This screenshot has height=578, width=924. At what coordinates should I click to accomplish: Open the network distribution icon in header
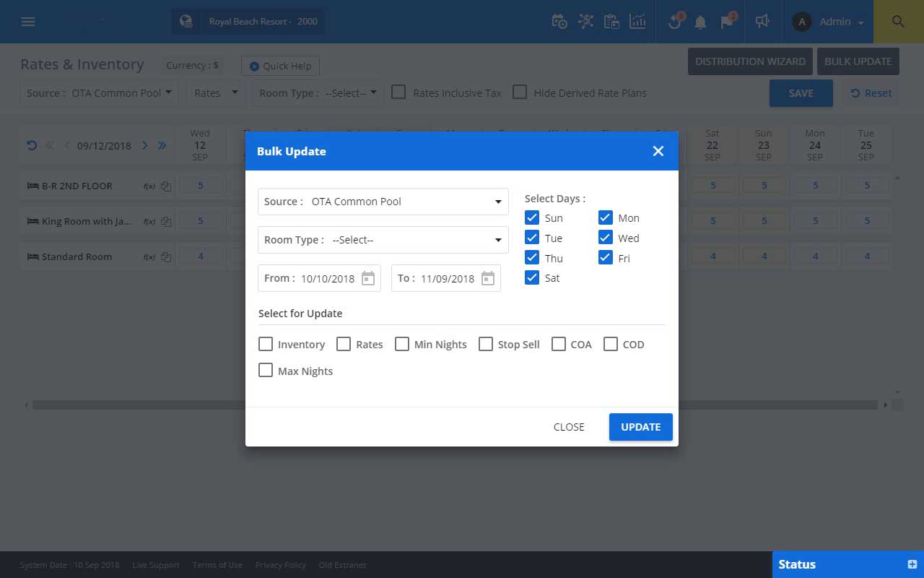(585, 22)
